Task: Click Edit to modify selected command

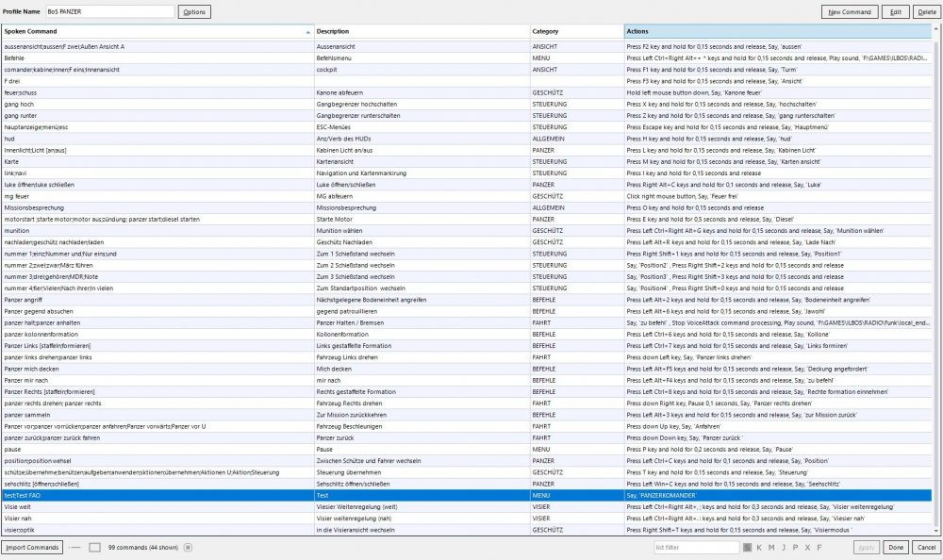Action: [895, 12]
